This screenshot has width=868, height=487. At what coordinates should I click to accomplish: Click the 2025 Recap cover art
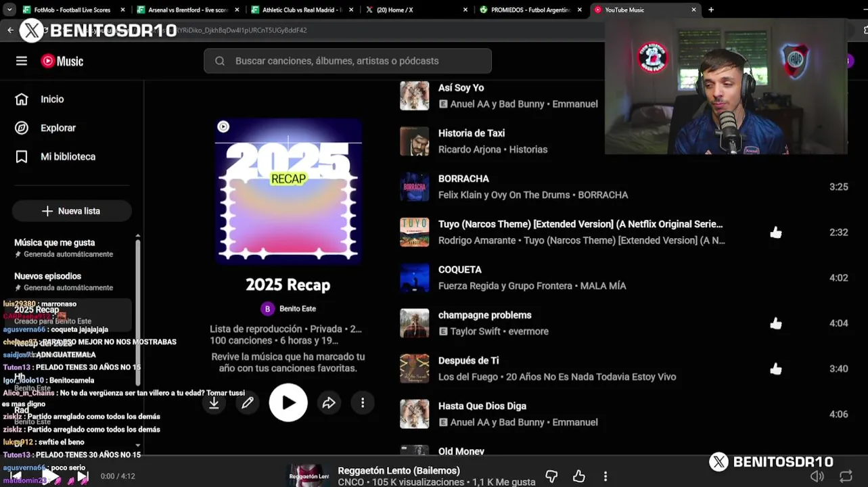288,191
